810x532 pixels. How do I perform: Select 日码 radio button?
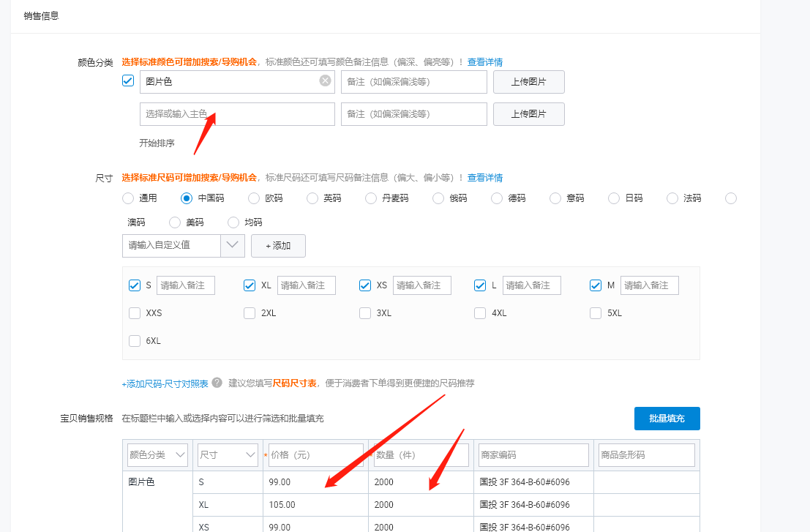tap(614, 198)
